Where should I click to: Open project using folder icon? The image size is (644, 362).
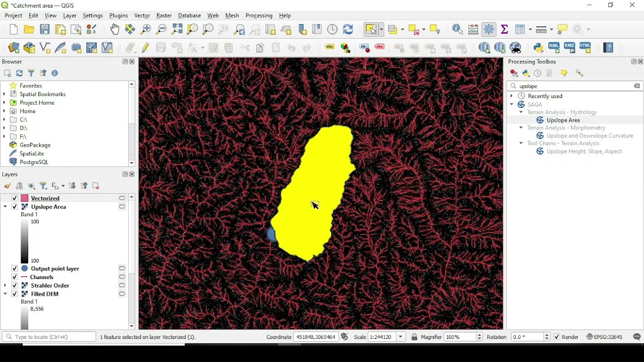click(29, 30)
